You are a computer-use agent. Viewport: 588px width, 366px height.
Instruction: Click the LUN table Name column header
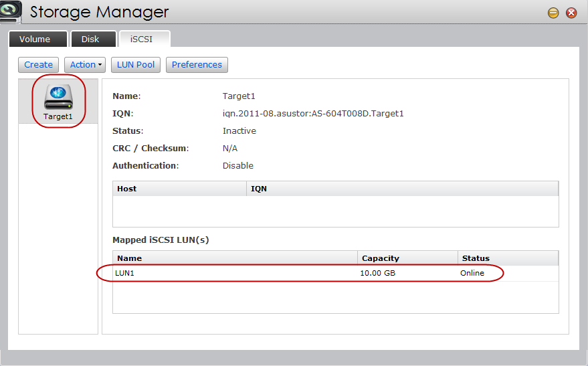(x=235, y=258)
